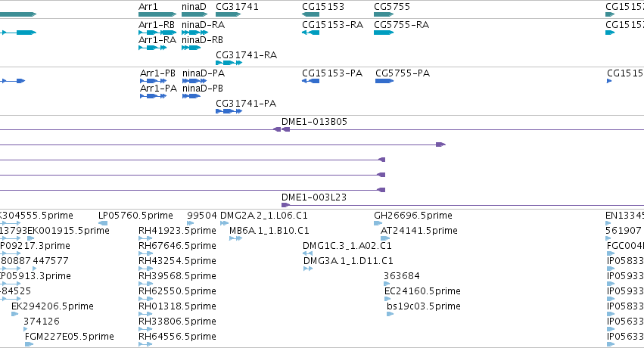Click the transcript glyph under CG31741-RA
The image size is (644, 348).
(229, 63)
